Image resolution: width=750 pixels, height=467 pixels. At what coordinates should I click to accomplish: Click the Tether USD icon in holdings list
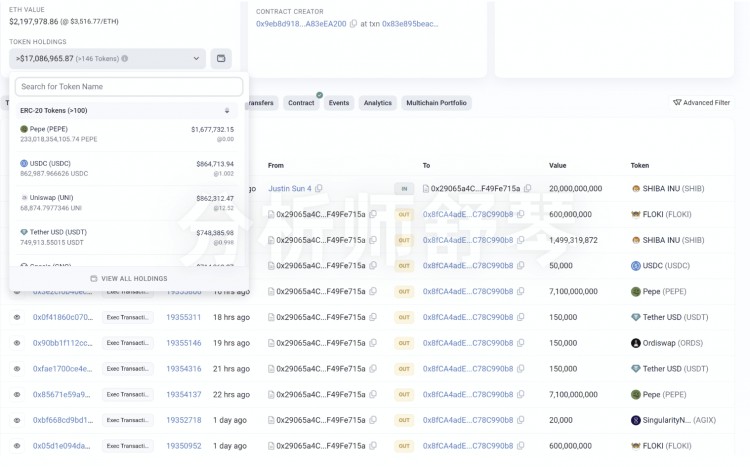tap(24, 232)
